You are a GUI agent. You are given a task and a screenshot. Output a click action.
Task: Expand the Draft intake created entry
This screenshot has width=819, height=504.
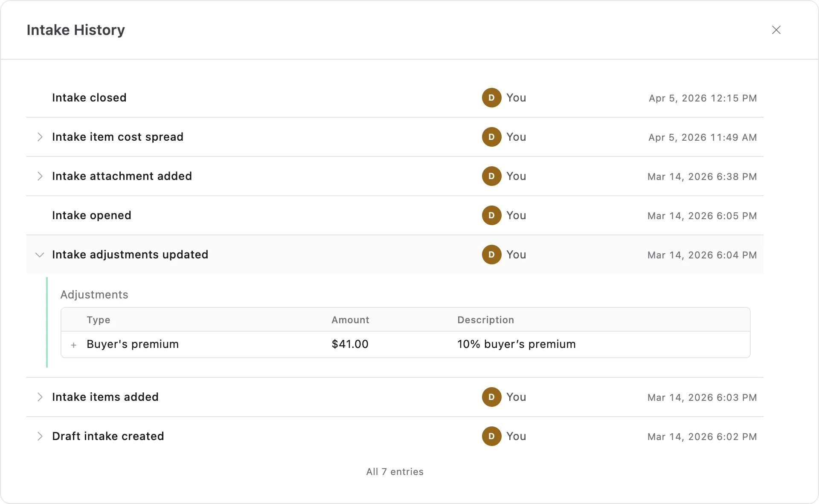tap(40, 436)
